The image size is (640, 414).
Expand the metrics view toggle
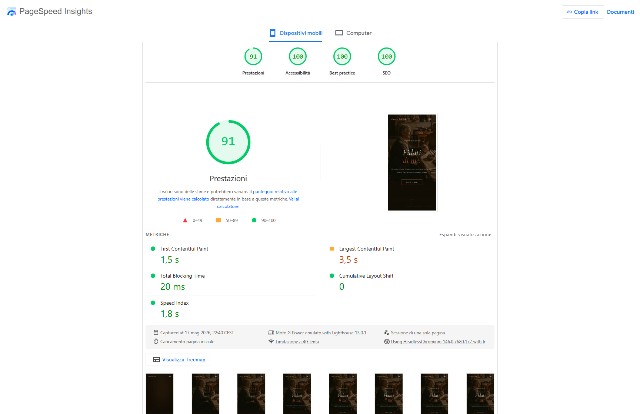[x=465, y=235]
